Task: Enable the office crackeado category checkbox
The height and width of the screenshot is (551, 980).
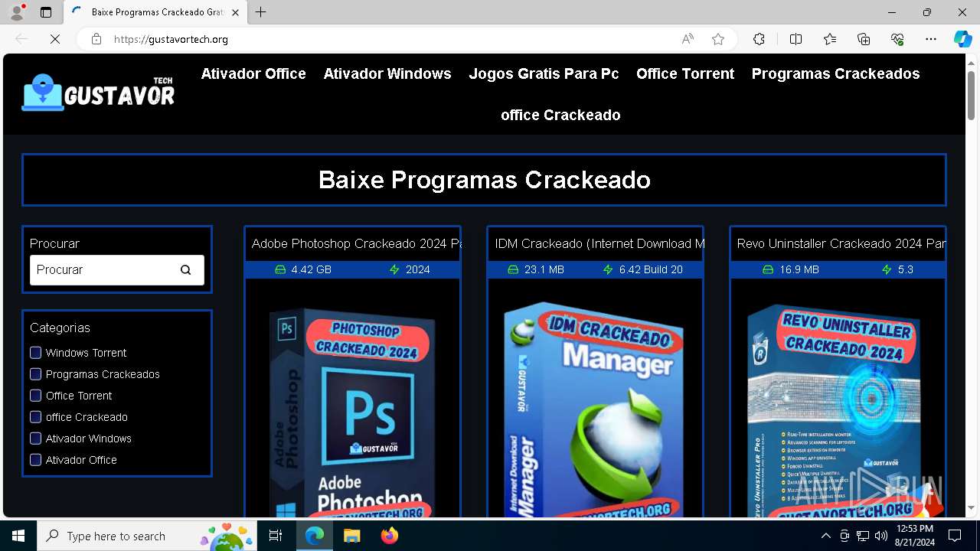Action: click(x=35, y=417)
